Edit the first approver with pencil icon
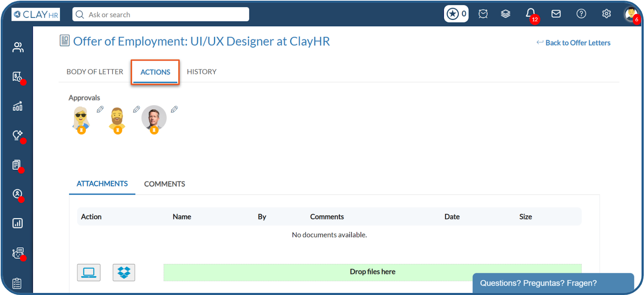The height and width of the screenshot is (295, 644). tap(100, 109)
